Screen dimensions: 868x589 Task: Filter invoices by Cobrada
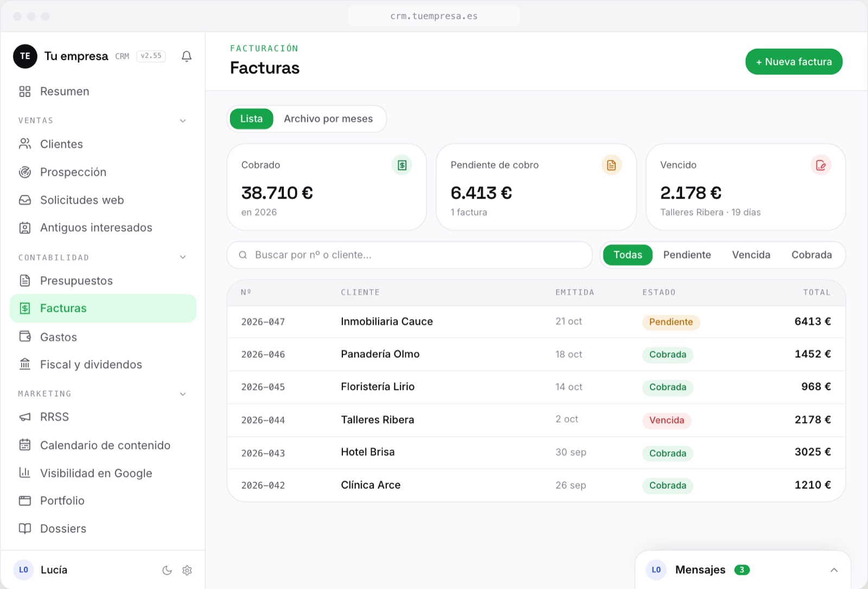click(x=812, y=255)
